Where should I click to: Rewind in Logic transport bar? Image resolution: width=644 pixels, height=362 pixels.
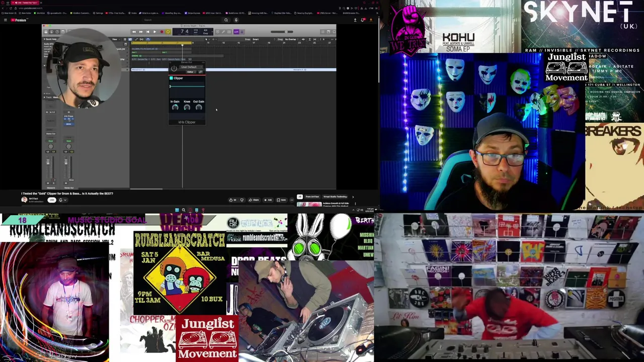pos(134,32)
